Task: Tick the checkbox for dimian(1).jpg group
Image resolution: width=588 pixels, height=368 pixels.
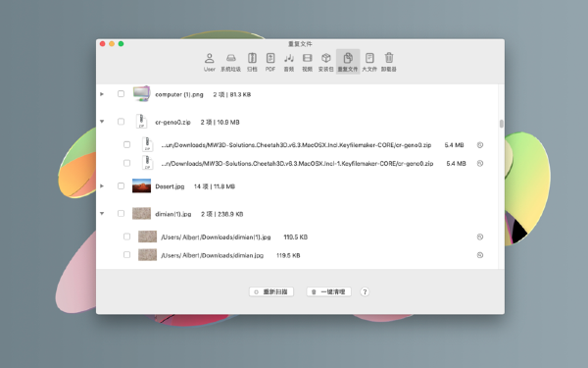Action: pyautogui.click(x=121, y=214)
